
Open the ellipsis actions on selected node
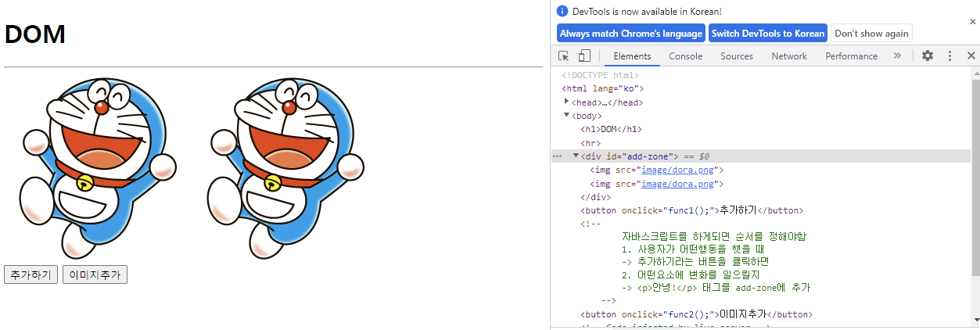pos(557,156)
